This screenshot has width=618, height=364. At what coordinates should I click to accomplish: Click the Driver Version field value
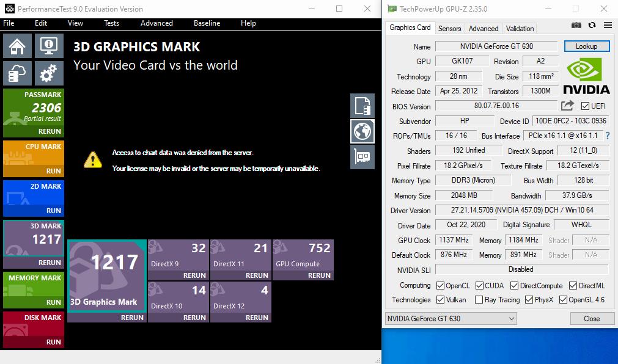click(x=522, y=210)
